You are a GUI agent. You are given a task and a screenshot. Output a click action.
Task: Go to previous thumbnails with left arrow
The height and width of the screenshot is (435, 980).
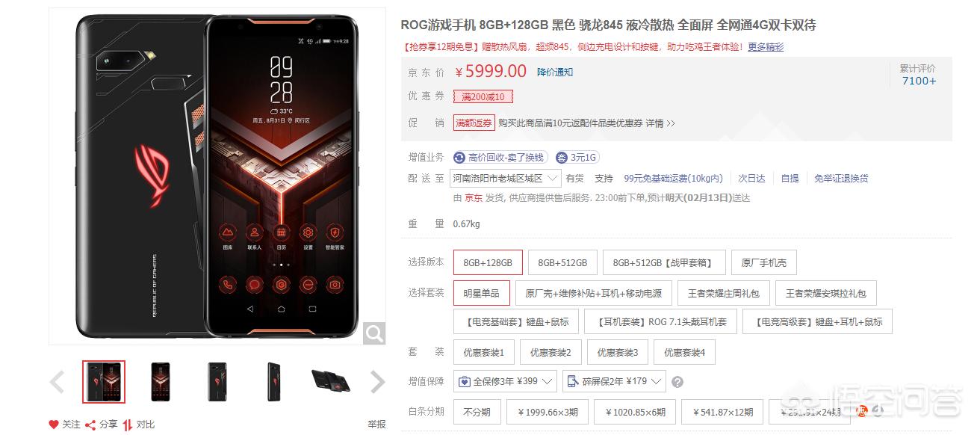coord(58,382)
